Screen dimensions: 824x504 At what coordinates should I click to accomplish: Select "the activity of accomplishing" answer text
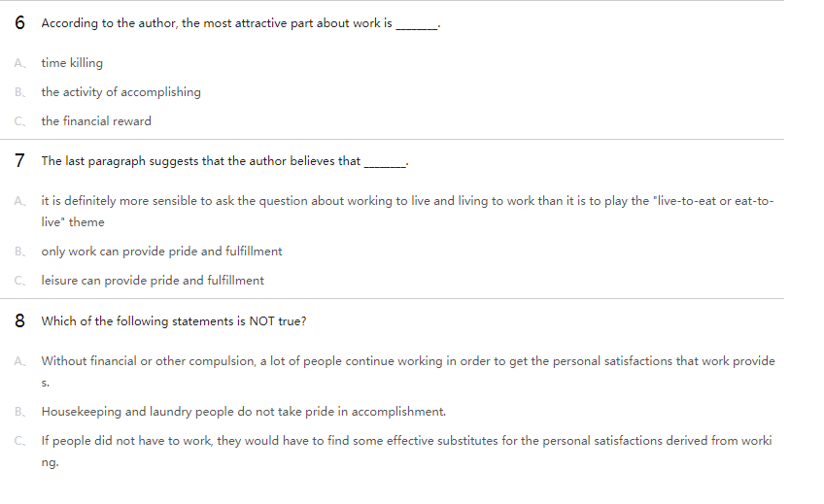(120, 92)
